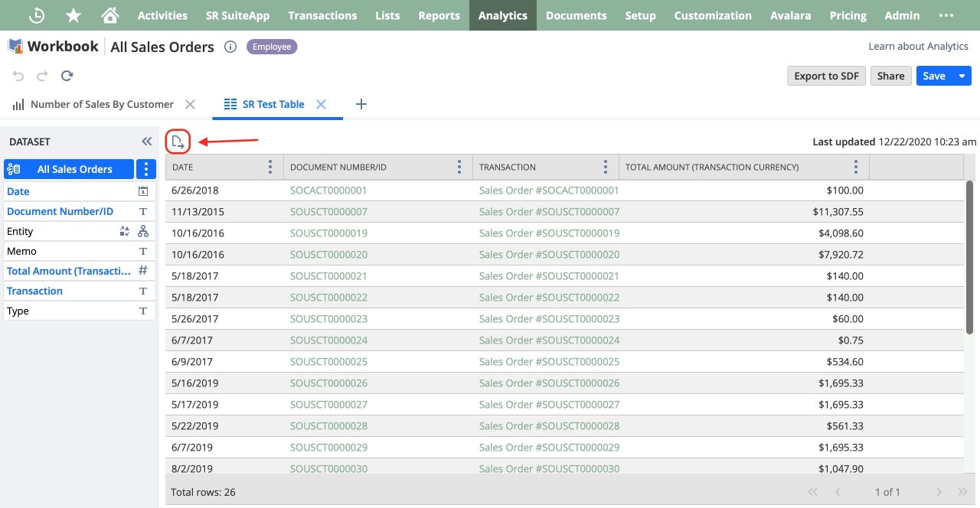
Task: Click the Workbook icon next to the title
Action: (15, 47)
